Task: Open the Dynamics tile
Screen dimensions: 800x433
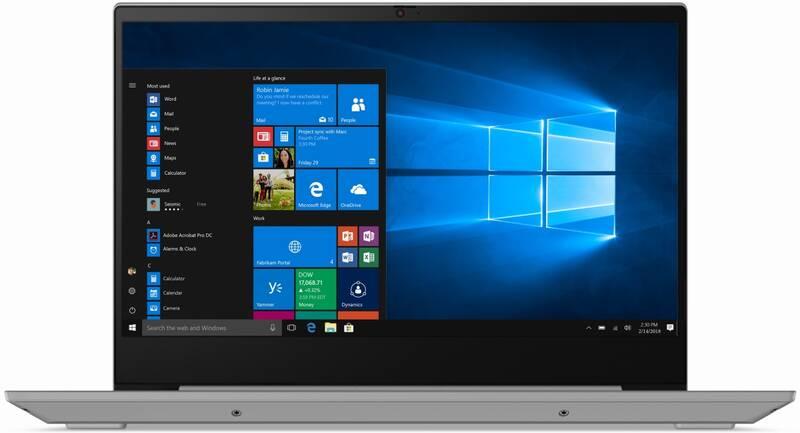Action: point(358,289)
